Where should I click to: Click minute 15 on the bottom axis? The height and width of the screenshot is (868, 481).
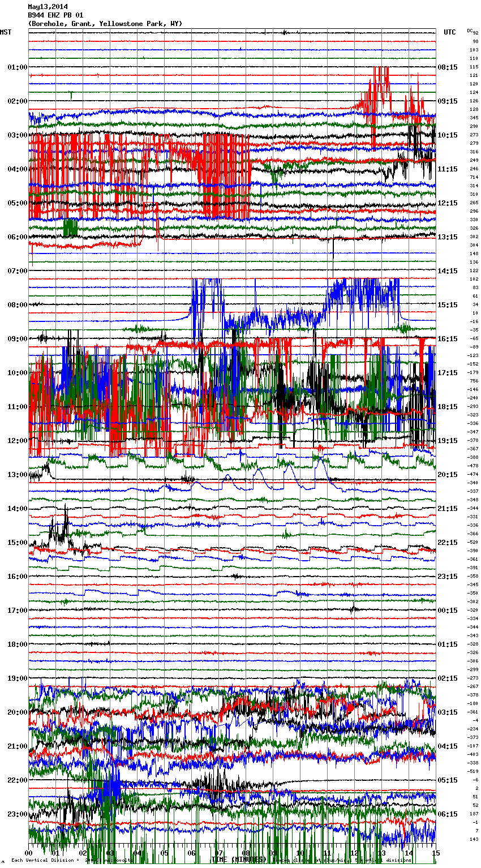coord(436,853)
